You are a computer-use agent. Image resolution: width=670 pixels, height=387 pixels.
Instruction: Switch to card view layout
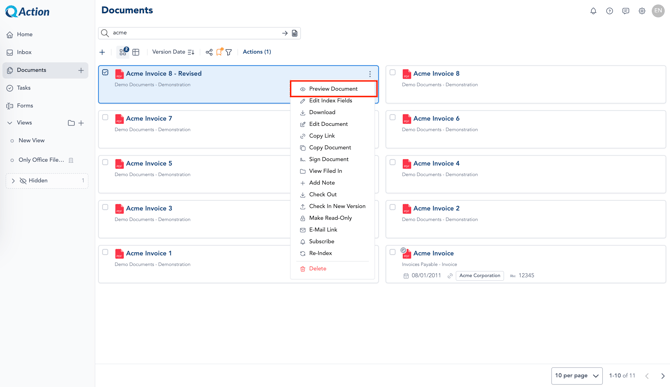click(123, 52)
